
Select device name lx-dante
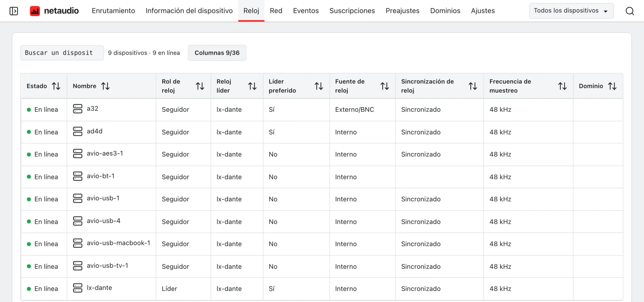[x=99, y=288]
